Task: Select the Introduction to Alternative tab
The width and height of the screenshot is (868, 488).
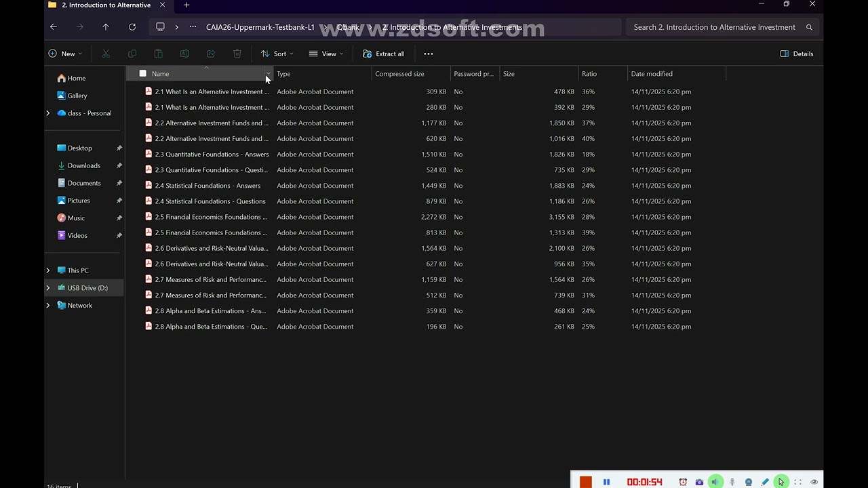Action: coord(107,5)
